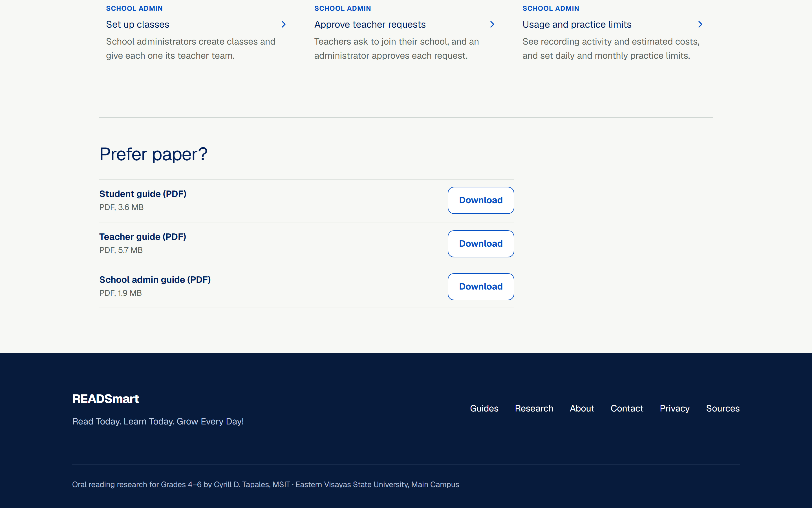Click the Usage and practice limits description

tap(611, 49)
